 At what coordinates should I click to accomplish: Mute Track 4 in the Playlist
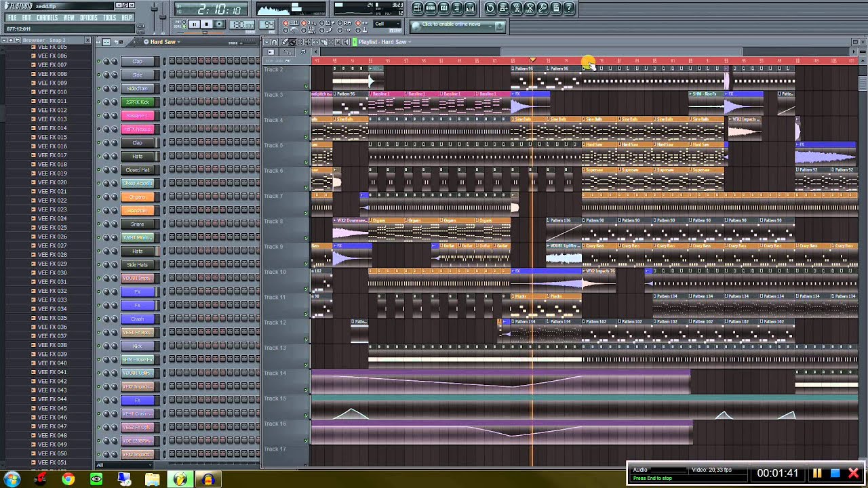pyautogui.click(x=306, y=137)
